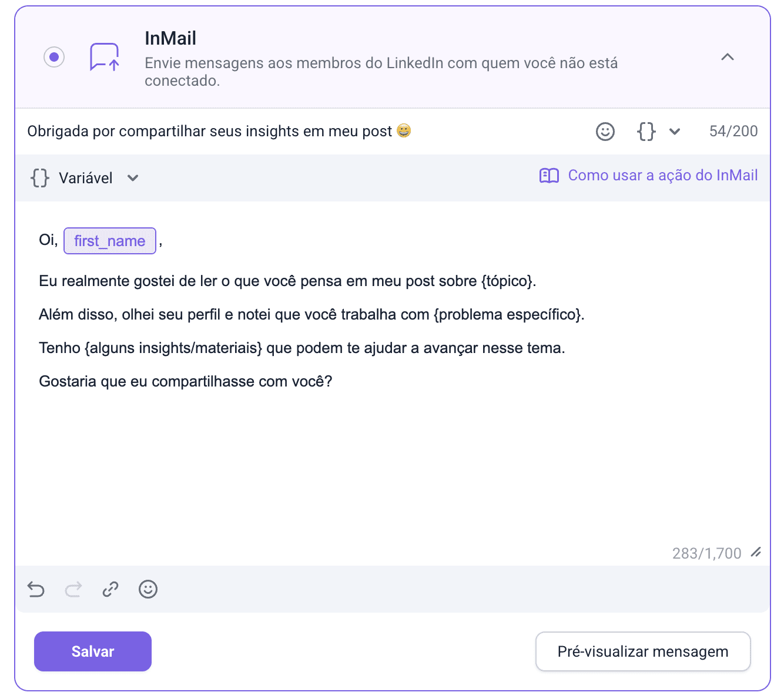Click the Redo arrow icon
Image resolution: width=784 pixels, height=699 pixels.
[x=73, y=589]
